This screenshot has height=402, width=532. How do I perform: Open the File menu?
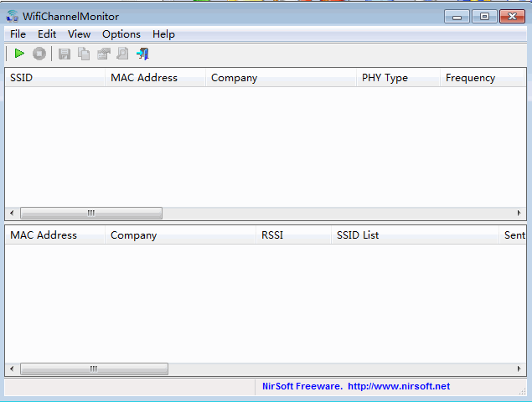click(x=18, y=34)
